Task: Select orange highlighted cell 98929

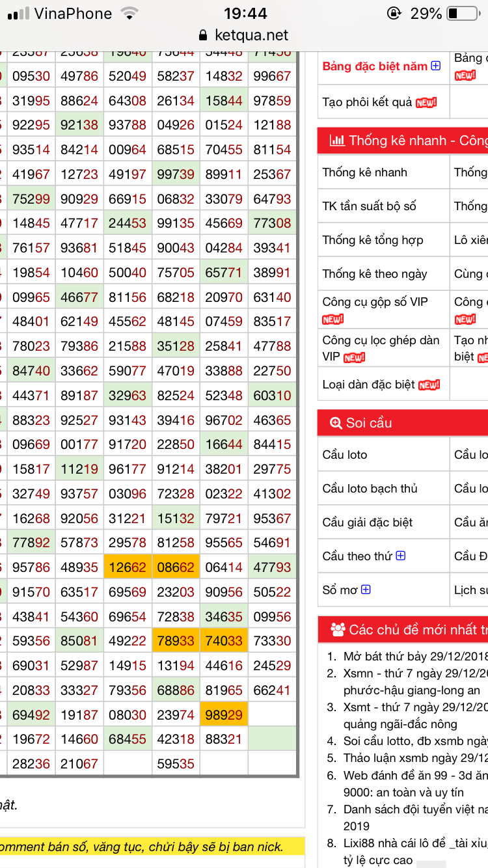Action: (224, 715)
